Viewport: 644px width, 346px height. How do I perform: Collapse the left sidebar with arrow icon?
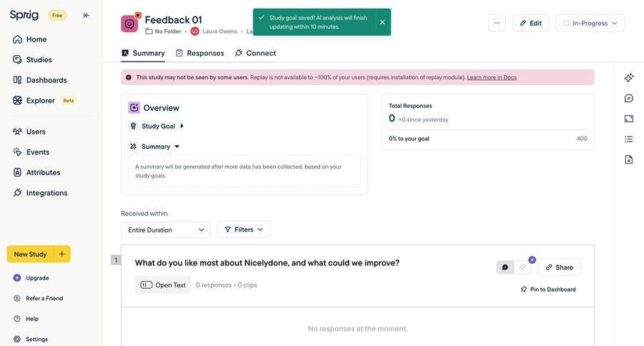[x=87, y=15]
